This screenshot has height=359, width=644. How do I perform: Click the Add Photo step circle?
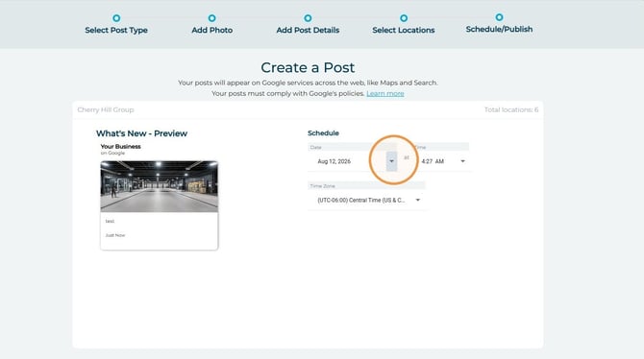click(211, 18)
